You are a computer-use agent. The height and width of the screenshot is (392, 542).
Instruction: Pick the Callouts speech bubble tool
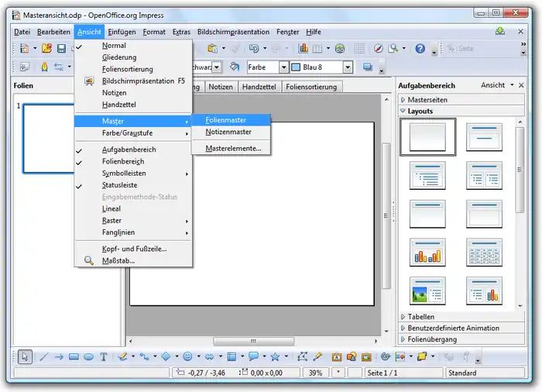(x=253, y=356)
